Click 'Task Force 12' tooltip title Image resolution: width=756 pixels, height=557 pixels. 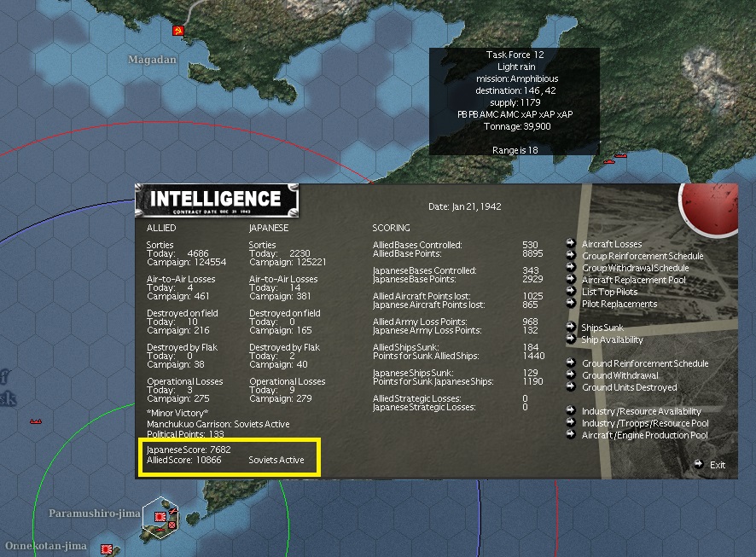coord(515,55)
